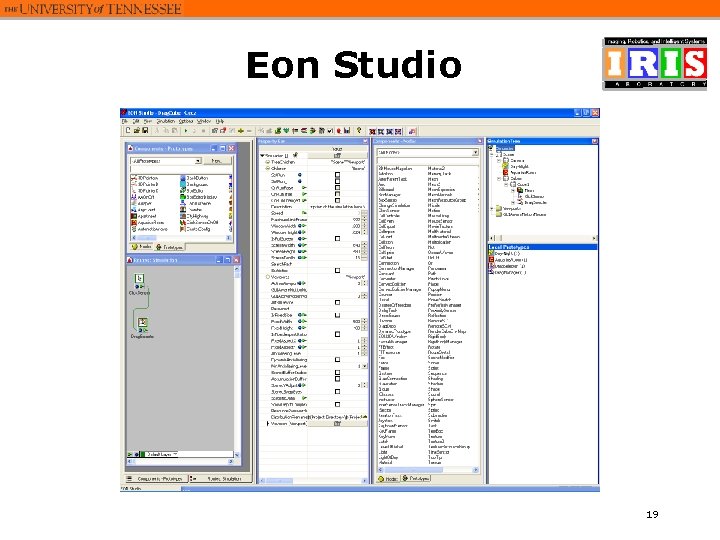Click the Routes Simulation tab at window bottom
The width and height of the screenshot is (720, 540).
pos(220,478)
